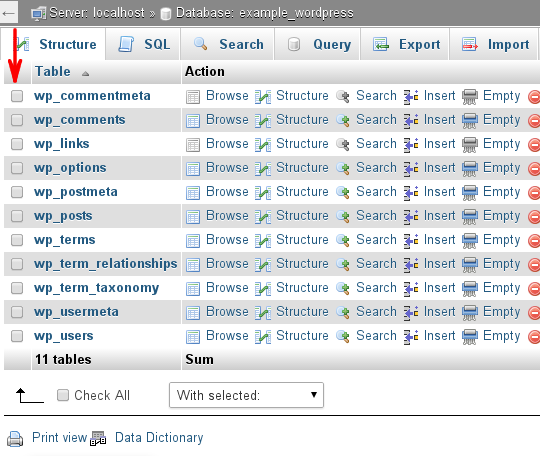Image resolution: width=540 pixels, height=456 pixels.
Task: Click the Data Dictionary link
Action: pos(159,438)
